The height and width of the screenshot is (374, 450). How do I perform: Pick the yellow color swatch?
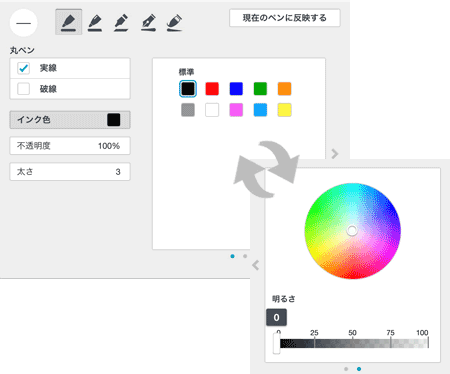[x=284, y=110]
